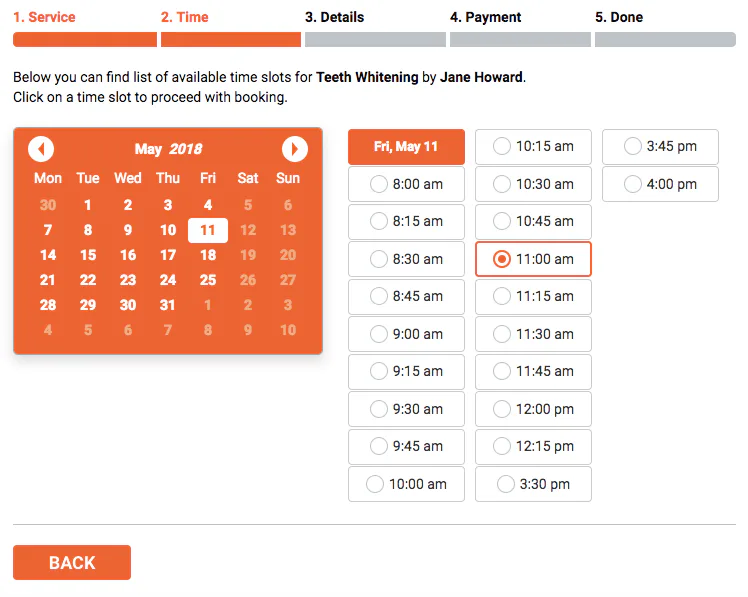Screen dimensions: 748x597
Task: Select the 8:00 am time slot
Action: pos(406,184)
